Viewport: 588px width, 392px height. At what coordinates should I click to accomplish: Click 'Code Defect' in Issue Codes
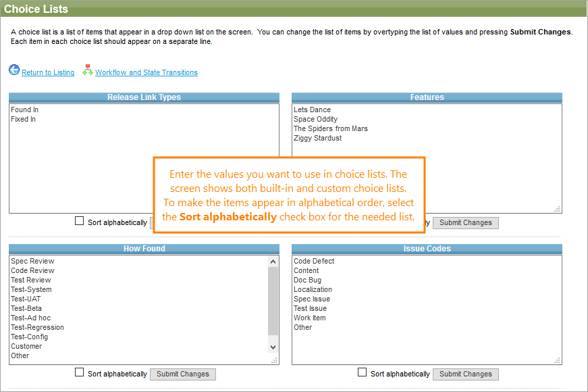pyautogui.click(x=314, y=261)
